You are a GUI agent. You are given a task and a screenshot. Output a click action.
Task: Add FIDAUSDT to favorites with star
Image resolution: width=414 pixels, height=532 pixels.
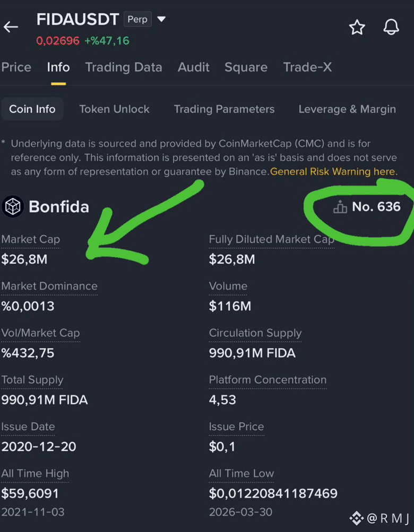(357, 27)
